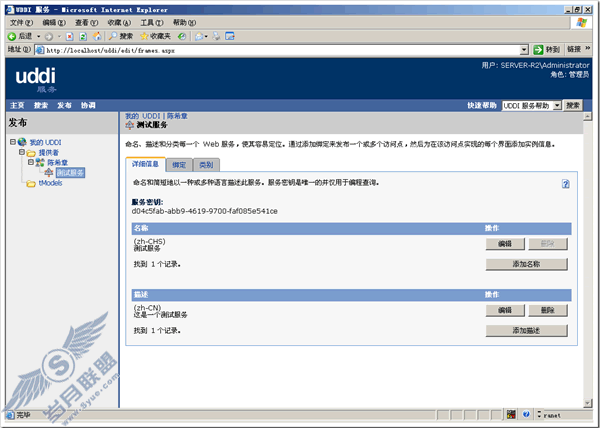Click the Edit page toolbar icon
This screenshot has width=600, height=428.
(x=230, y=36)
